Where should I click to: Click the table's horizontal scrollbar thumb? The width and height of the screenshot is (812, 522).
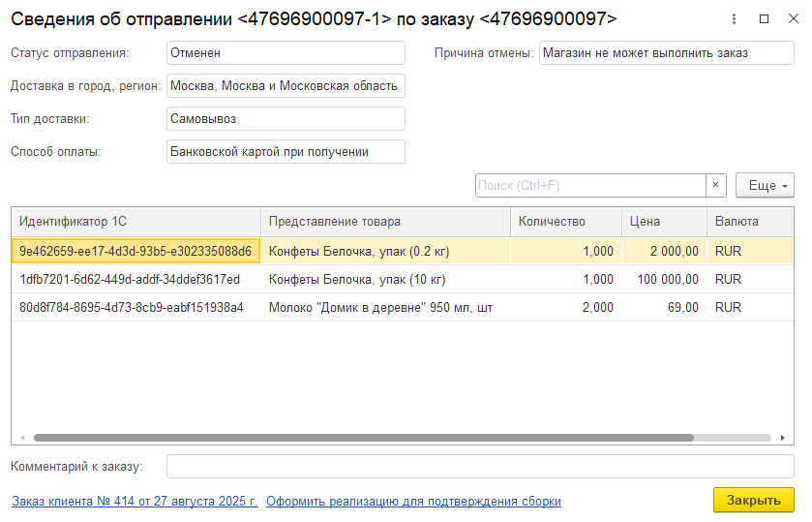pyautogui.click(x=363, y=438)
